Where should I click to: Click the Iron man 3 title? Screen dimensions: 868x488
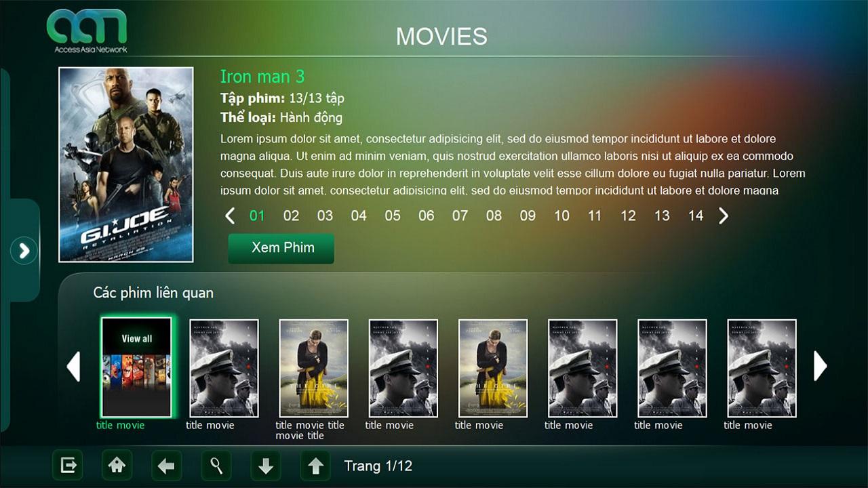click(262, 77)
